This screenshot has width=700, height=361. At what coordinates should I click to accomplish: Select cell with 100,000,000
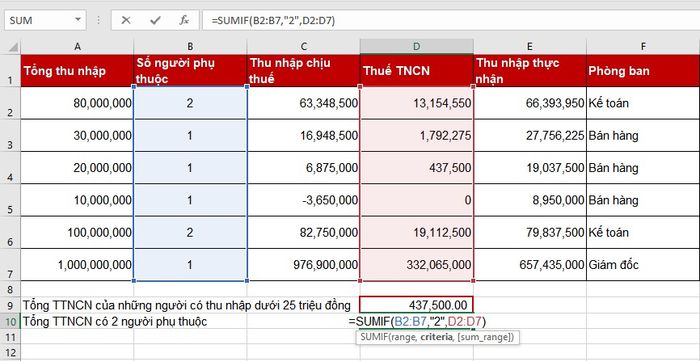77,232
